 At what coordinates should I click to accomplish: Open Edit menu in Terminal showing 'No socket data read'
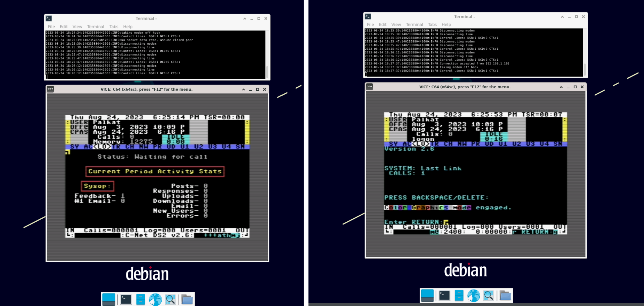coord(64,27)
